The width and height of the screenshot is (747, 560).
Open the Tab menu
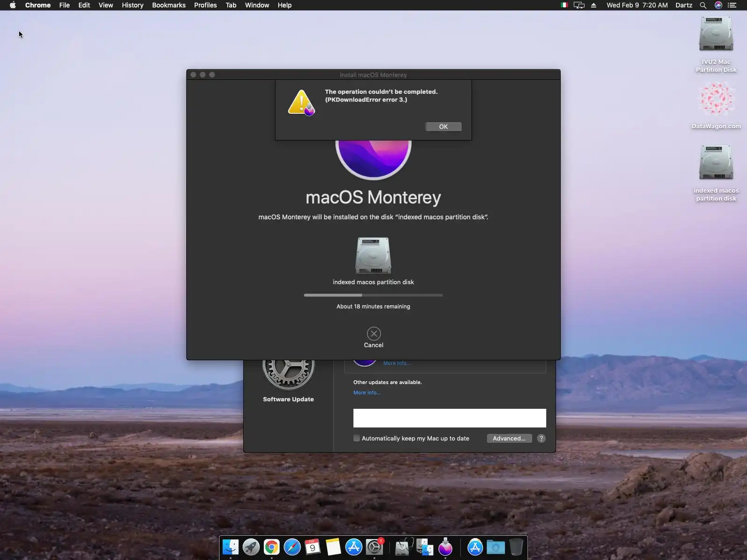click(231, 5)
